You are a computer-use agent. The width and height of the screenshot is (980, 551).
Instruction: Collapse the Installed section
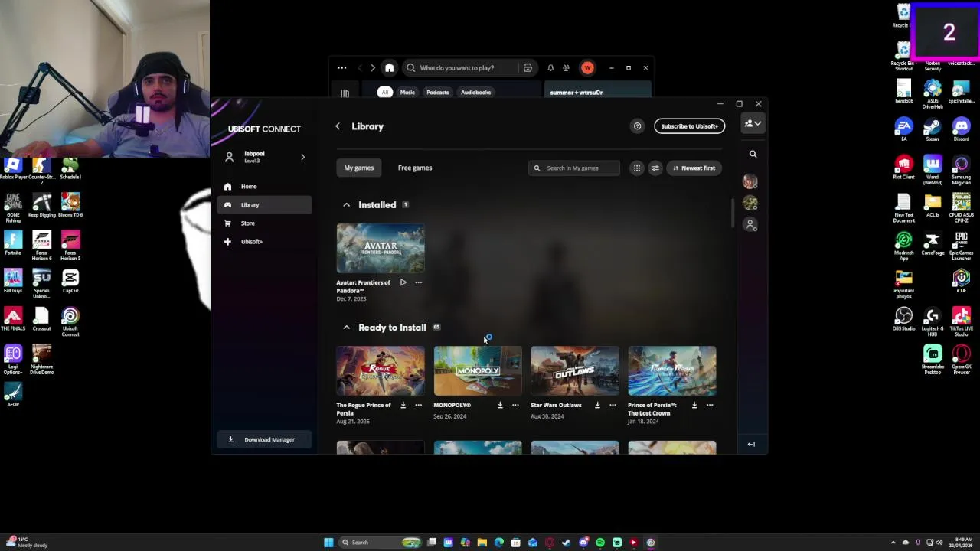coord(346,205)
